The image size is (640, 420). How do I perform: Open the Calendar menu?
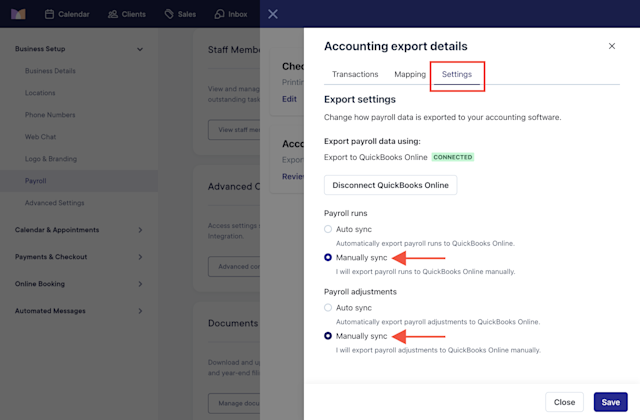point(67,14)
